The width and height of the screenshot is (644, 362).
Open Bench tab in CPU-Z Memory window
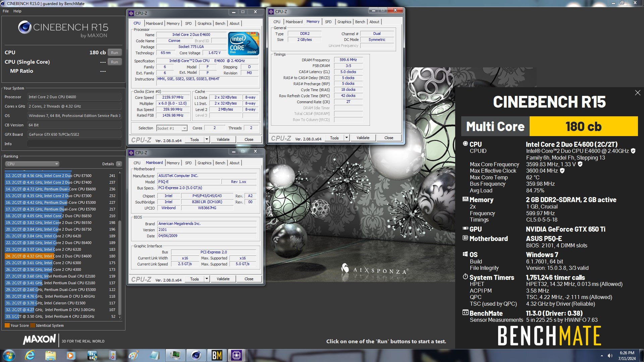(x=360, y=22)
